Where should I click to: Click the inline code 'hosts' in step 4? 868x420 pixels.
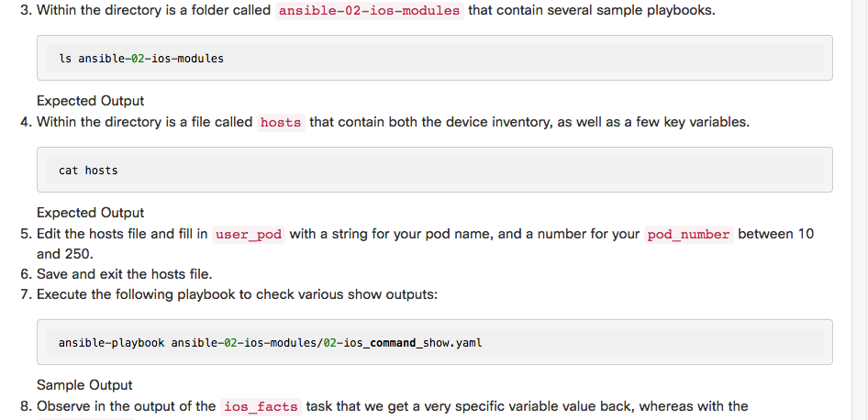[281, 122]
